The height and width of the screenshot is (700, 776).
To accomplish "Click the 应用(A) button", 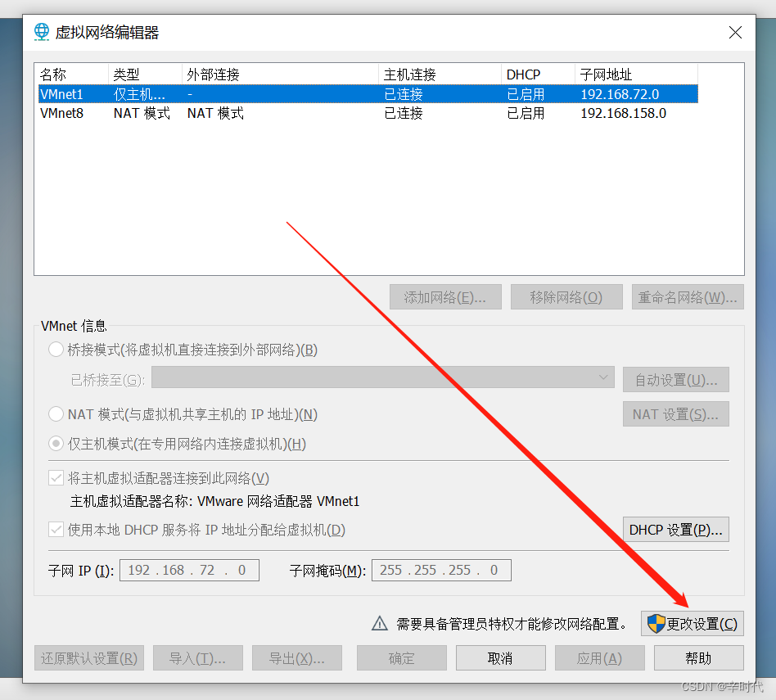I will pyautogui.click(x=600, y=658).
